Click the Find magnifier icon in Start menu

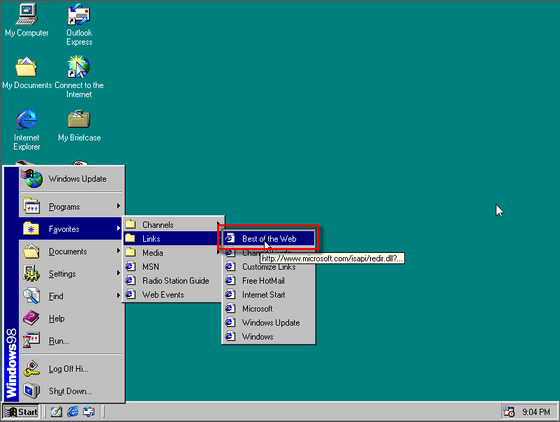tap(31, 296)
